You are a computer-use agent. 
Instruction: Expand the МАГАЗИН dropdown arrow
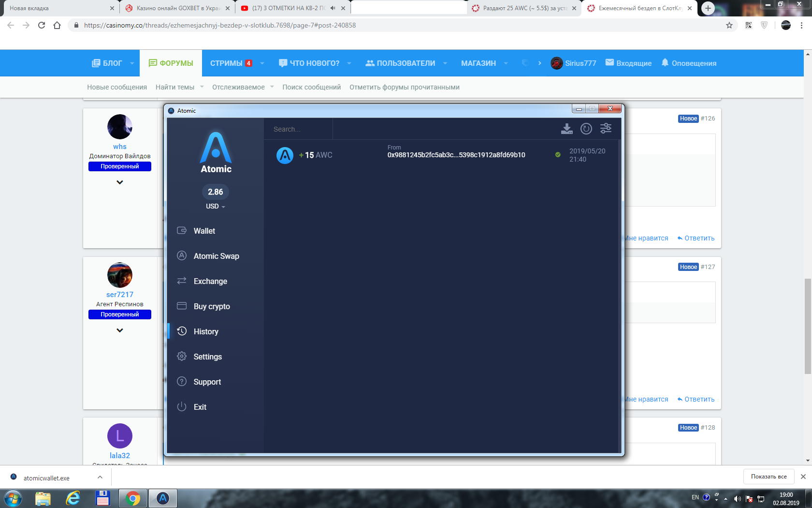click(506, 63)
